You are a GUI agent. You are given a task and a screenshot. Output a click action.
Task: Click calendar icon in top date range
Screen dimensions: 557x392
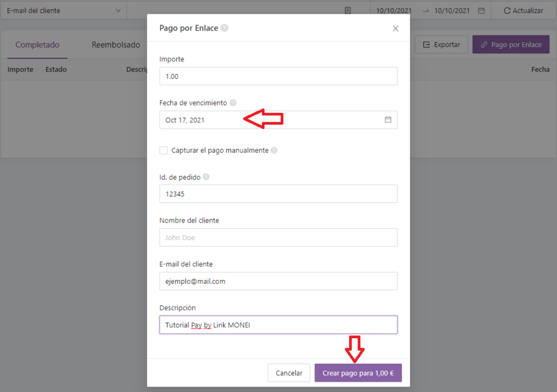tap(482, 11)
